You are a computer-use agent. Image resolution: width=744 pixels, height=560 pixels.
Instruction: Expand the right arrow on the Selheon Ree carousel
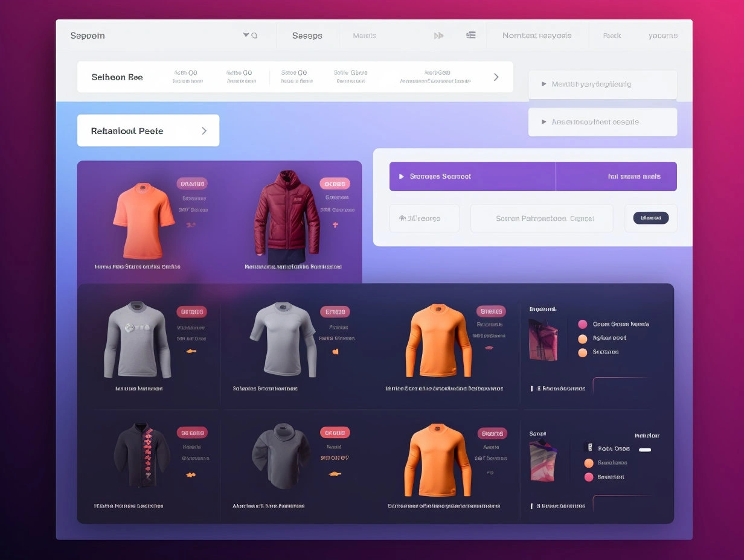[496, 77]
